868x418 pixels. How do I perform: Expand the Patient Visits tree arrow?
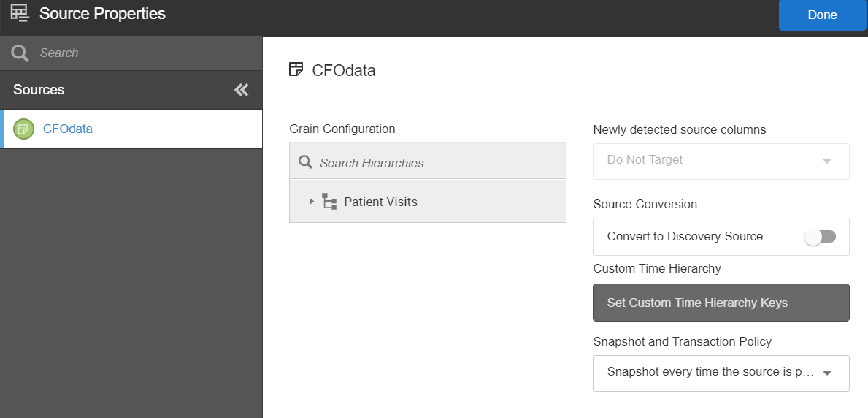pos(312,202)
